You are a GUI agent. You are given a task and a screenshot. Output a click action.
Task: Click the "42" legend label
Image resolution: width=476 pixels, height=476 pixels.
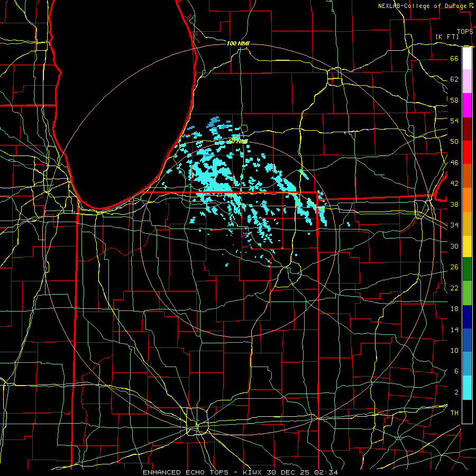tap(454, 184)
